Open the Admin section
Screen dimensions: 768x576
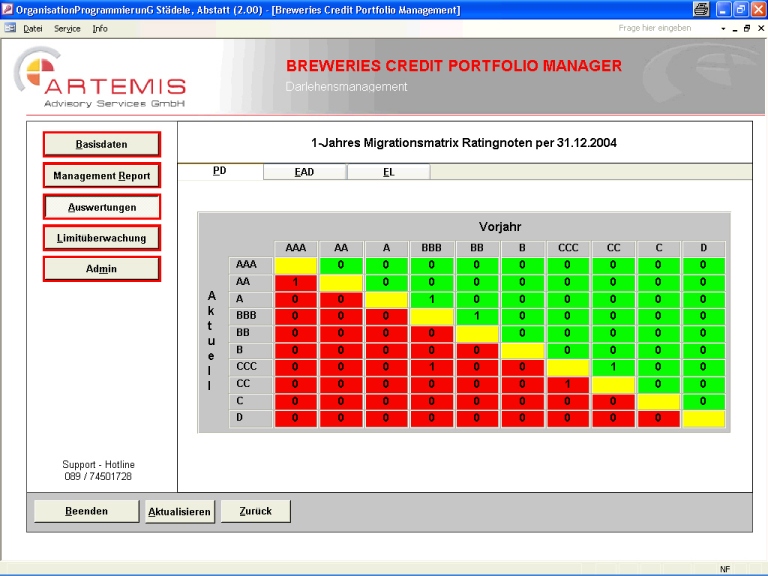coord(101,268)
